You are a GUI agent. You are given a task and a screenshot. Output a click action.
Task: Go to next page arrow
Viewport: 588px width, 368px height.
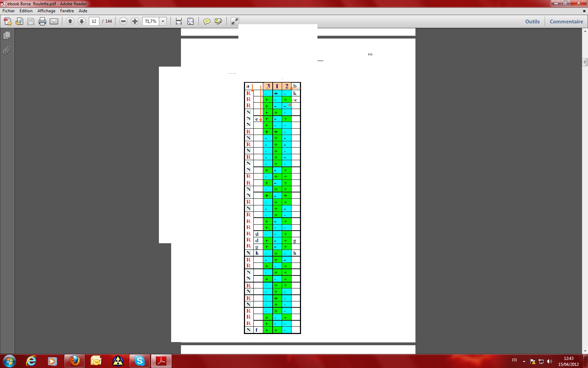click(x=82, y=21)
